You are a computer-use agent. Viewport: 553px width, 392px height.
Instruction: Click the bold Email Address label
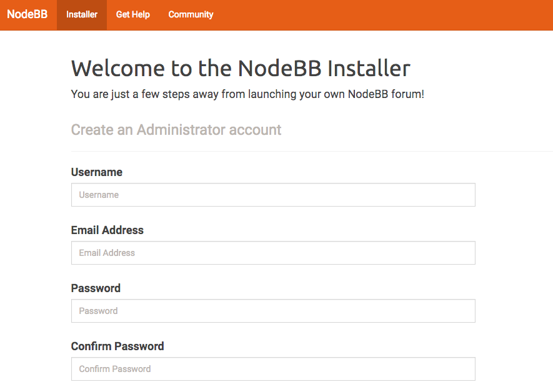click(107, 230)
